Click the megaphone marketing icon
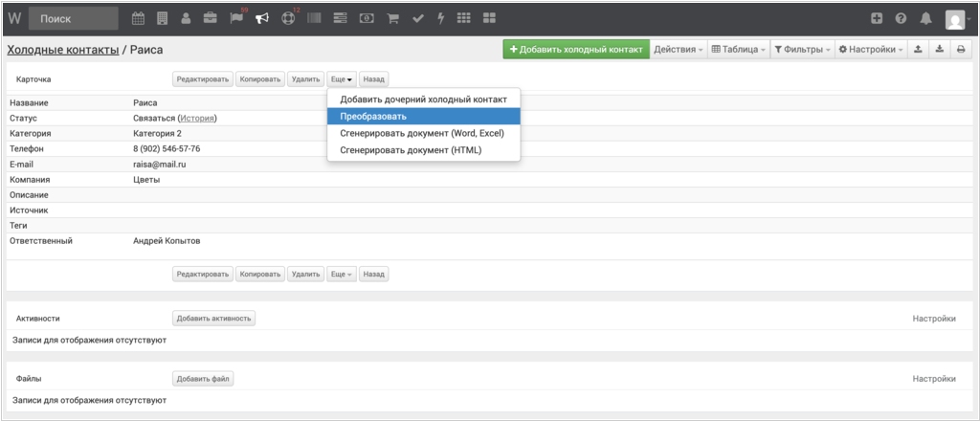Viewport: 980px width, 421px height. [262, 18]
